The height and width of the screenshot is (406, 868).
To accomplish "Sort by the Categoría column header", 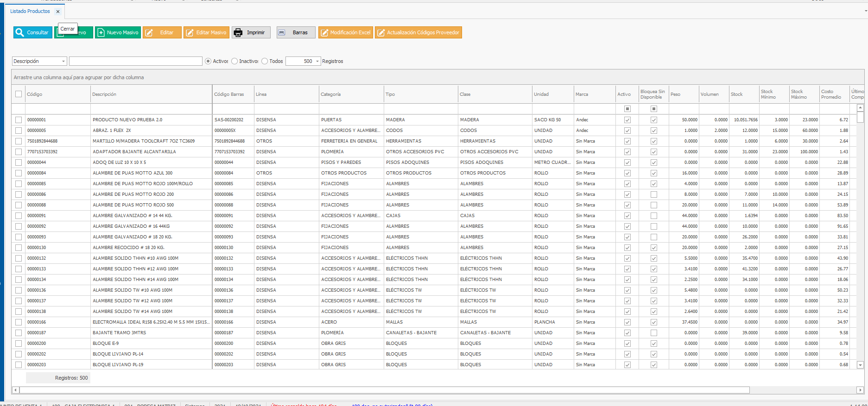I will tap(330, 94).
